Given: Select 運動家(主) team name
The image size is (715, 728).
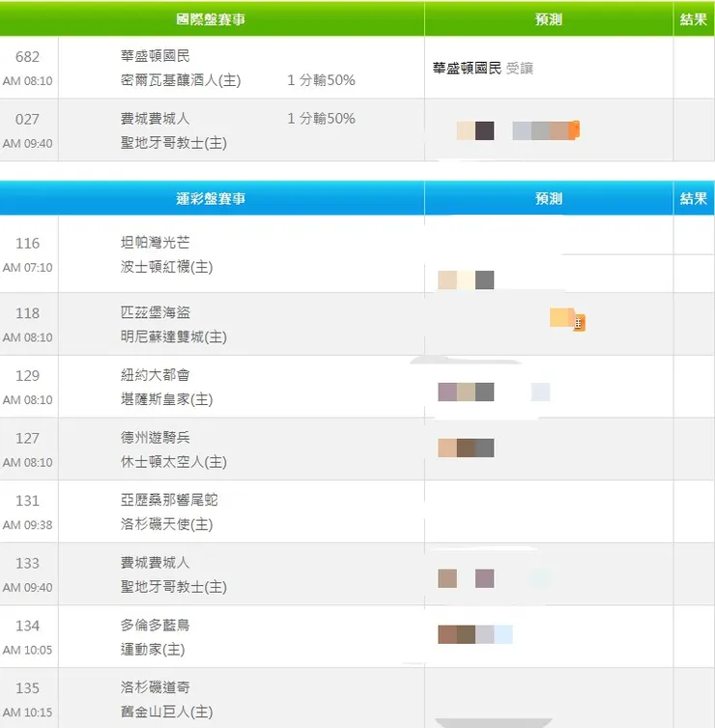Looking at the screenshot, I should (153, 649).
